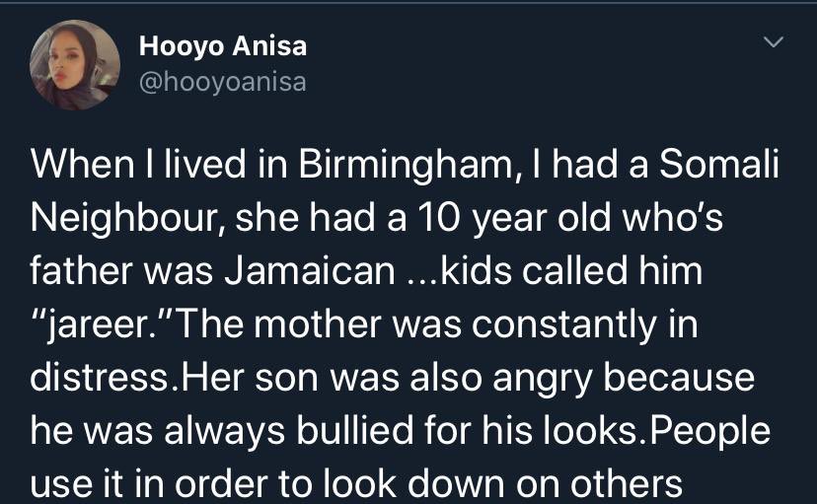Click the word "Somali" in the tweet
Screen dimensions: 817x504
point(719,166)
